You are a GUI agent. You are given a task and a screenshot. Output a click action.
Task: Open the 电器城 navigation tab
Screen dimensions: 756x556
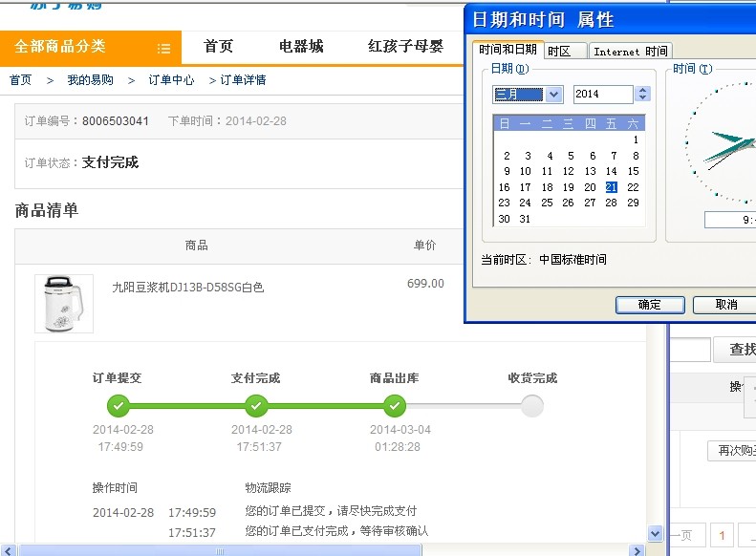(x=301, y=46)
